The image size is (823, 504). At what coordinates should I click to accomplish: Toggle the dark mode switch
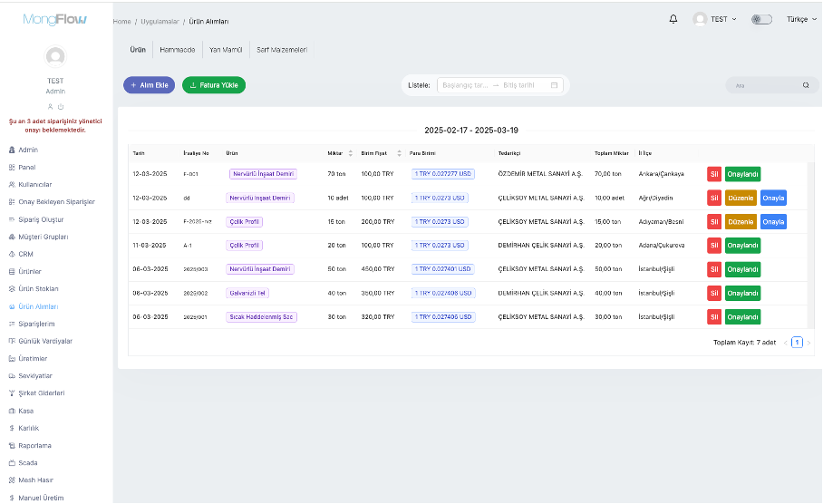761,19
